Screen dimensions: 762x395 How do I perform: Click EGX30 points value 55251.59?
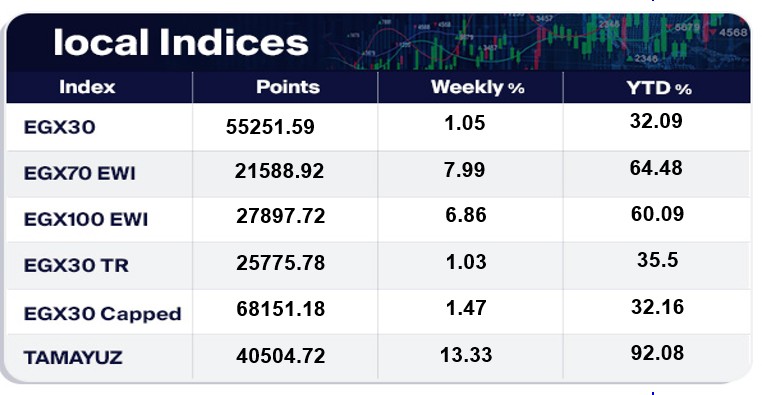270,127
